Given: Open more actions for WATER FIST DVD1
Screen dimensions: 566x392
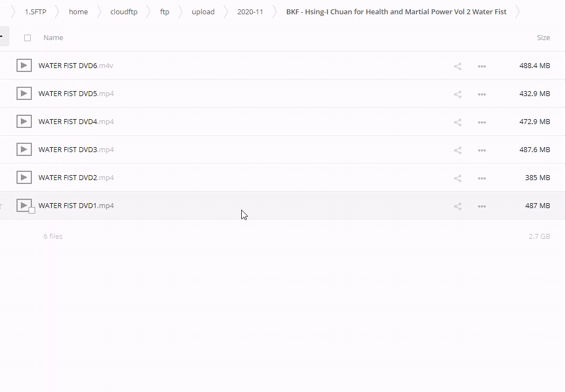Looking at the screenshot, I should 481,206.
